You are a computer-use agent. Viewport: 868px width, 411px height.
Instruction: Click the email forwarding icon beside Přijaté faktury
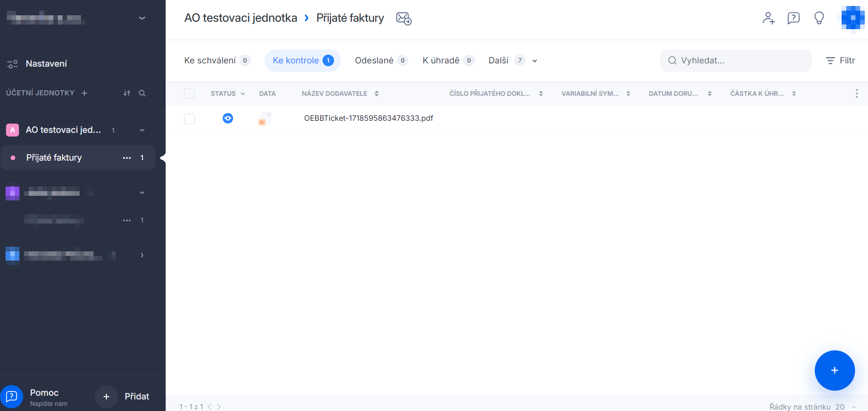[x=403, y=19]
